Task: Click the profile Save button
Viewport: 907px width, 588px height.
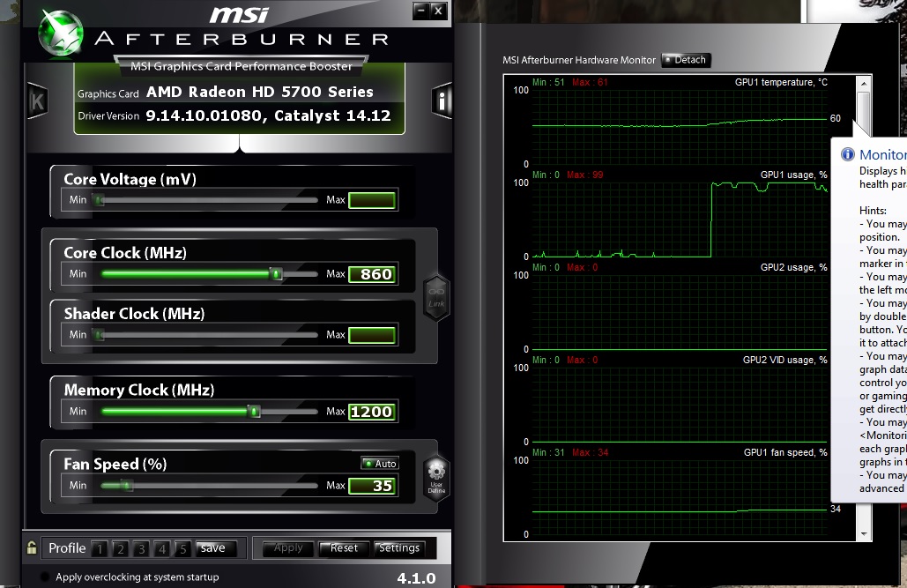Action: [216, 548]
